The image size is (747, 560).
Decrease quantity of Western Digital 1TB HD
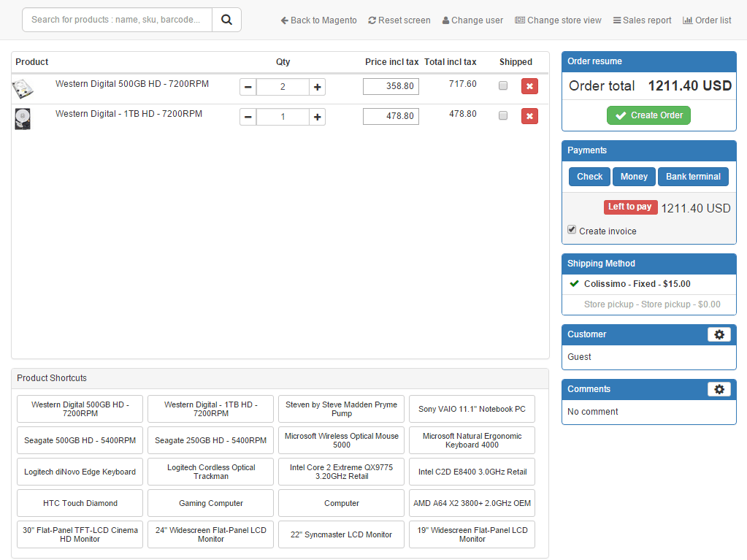point(248,117)
